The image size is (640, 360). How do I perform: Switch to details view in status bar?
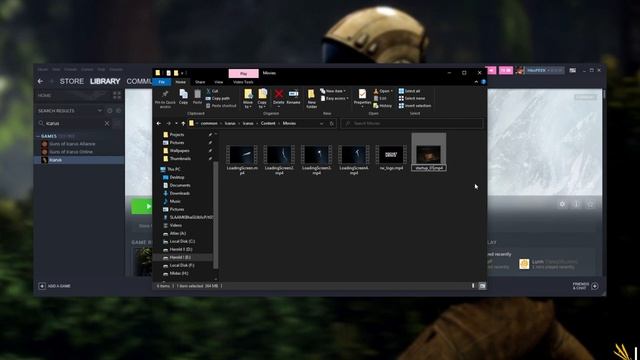tap(473, 286)
